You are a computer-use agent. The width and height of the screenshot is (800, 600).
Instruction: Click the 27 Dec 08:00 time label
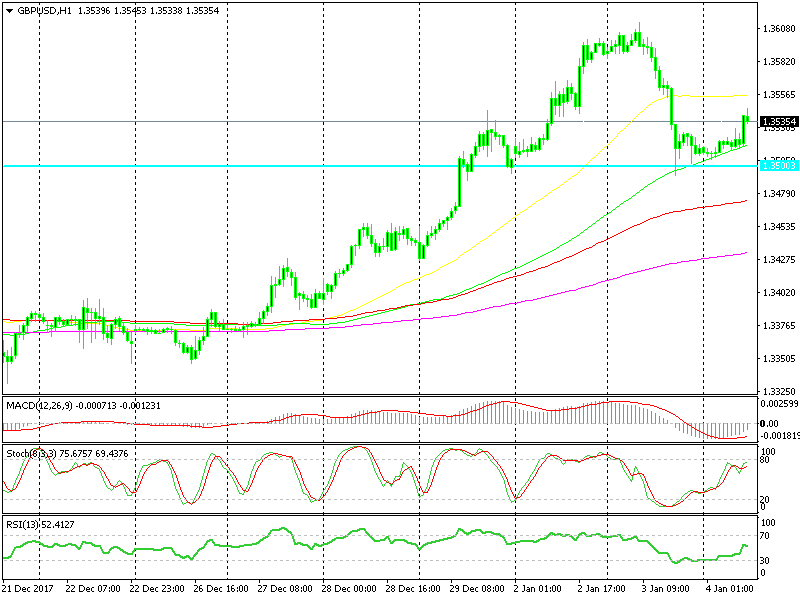click(x=285, y=589)
